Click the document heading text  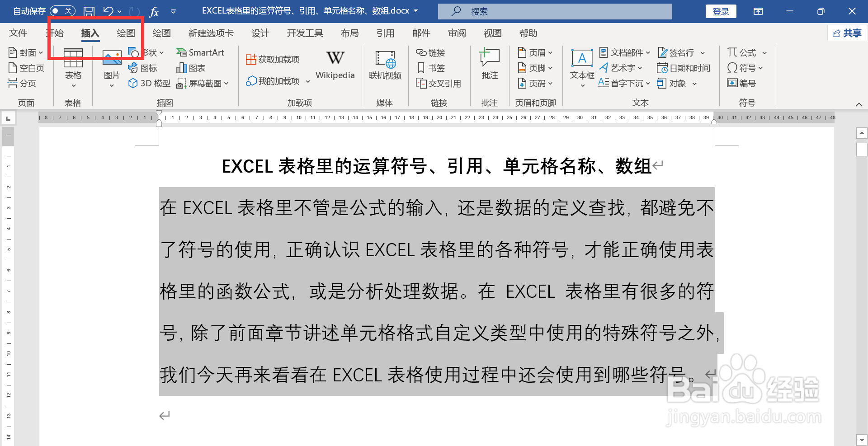[x=437, y=166]
